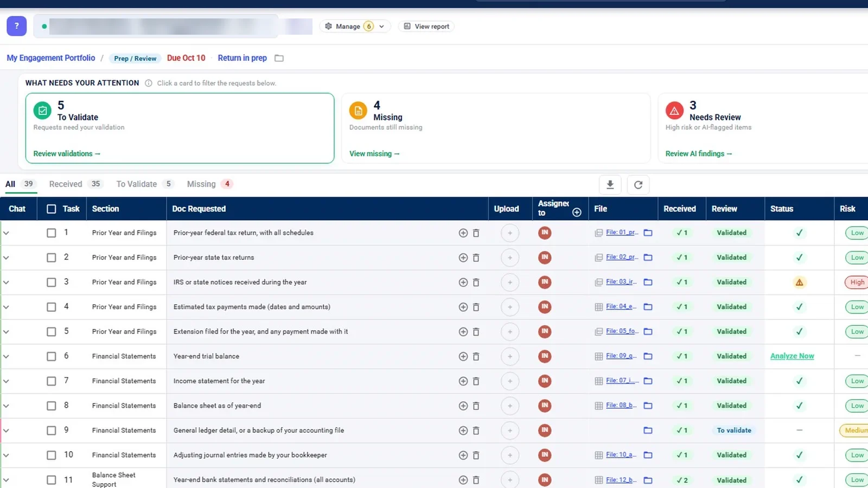Open the Review validations link
This screenshot has width=868, height=488.
tap(67, 154)
